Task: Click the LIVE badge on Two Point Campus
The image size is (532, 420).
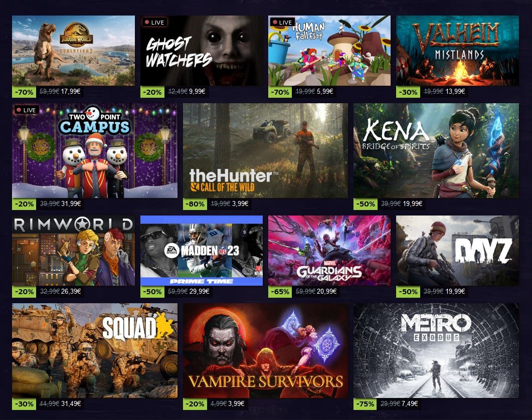Action: (x=27, y=110)
